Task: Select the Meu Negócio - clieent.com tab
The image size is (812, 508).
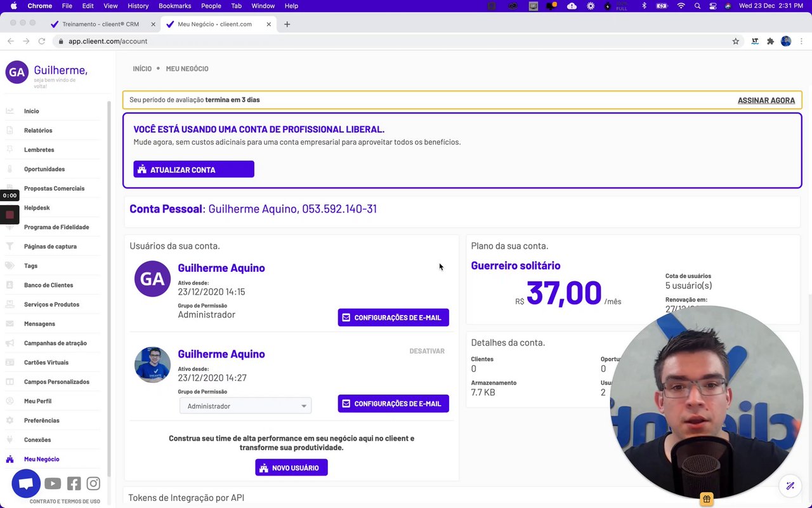Action: [216, 24]
